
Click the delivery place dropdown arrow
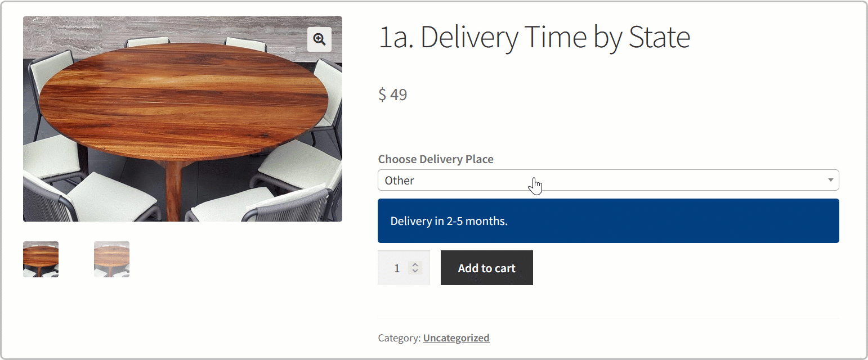(x=831, y=179)
